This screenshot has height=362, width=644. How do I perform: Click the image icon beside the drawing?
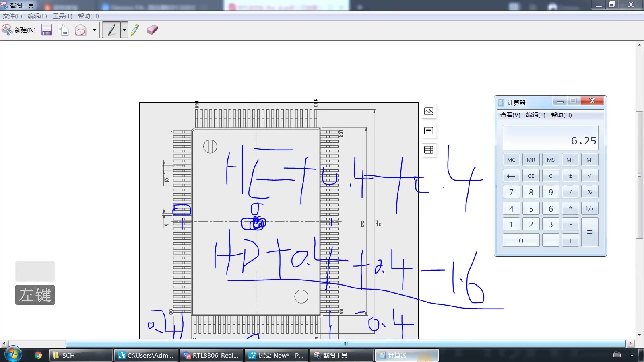tap(429, 111)
